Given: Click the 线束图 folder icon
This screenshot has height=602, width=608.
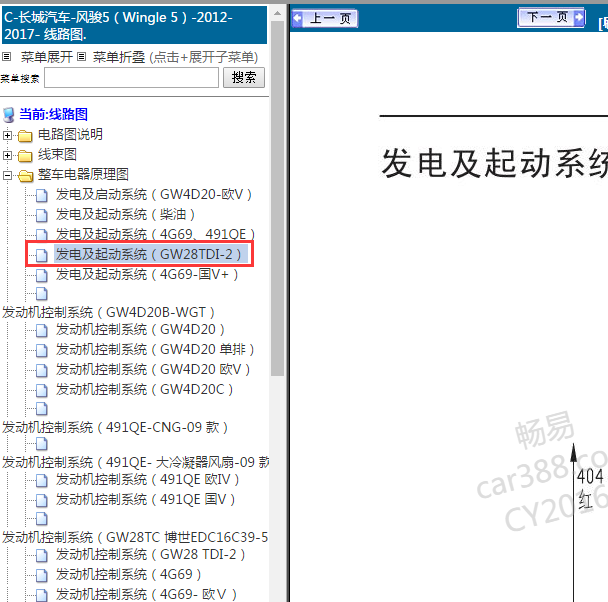Looking at the screenshot, I should (x=25, y=156).
